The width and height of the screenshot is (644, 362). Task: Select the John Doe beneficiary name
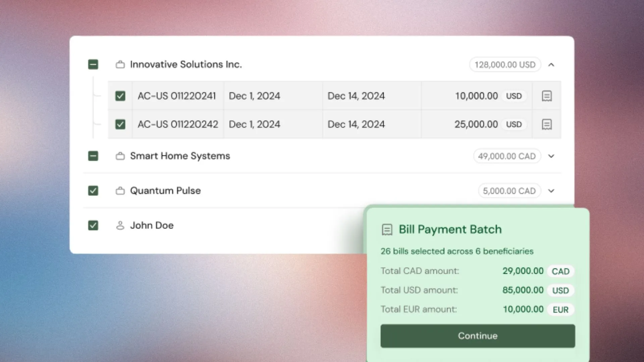click(x=152, y=226)
